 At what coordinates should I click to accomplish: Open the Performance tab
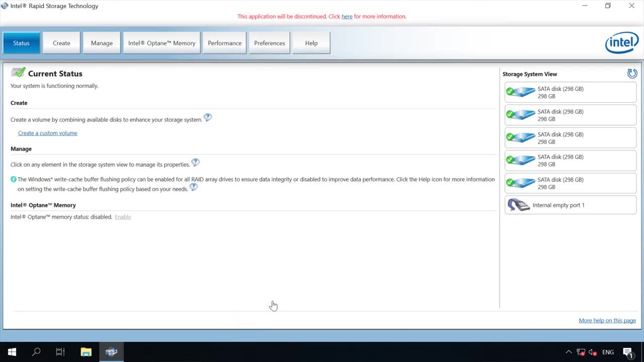pos(224,43)
